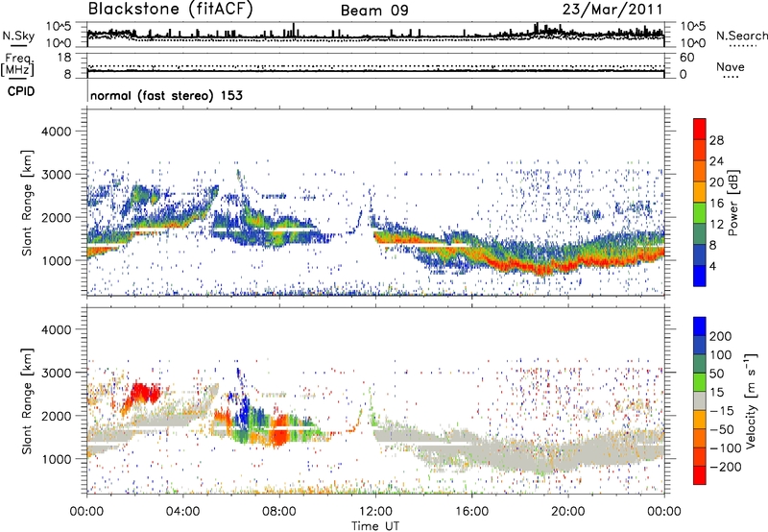The width and height of the screenshot is (768, 532).
Task: Click the text "normal (fast stereo) 153"
Action: coord(166,95)
